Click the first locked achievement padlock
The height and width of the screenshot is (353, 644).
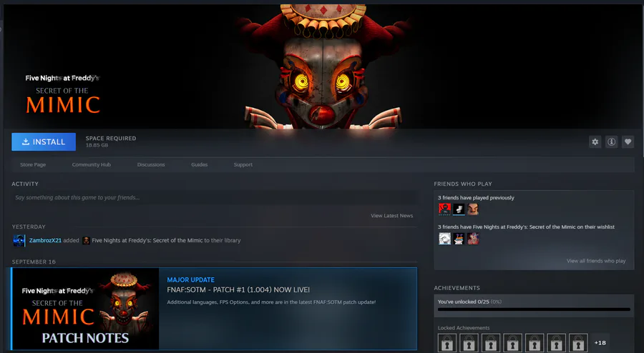pos(447,343)
